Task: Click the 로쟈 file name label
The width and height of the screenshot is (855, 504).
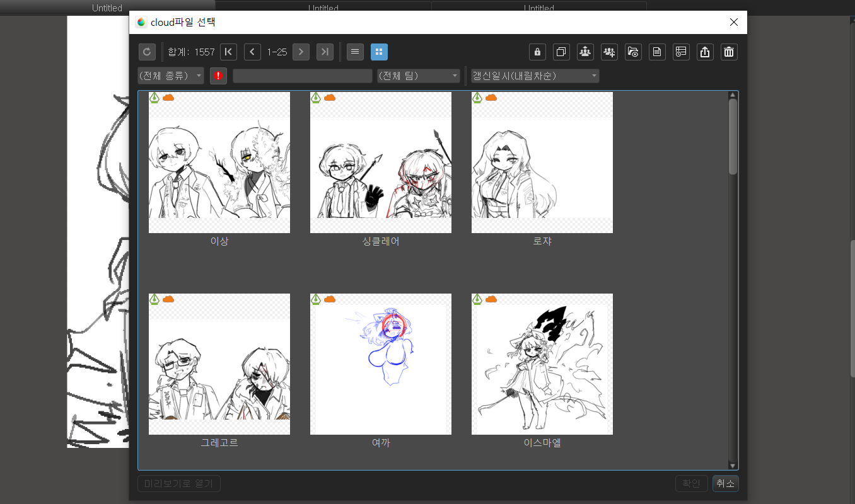Action: [542, 241]
